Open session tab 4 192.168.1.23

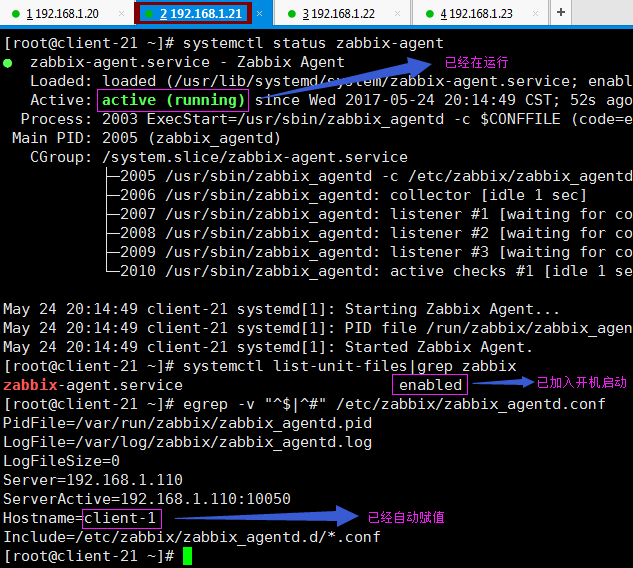(476, 14)
